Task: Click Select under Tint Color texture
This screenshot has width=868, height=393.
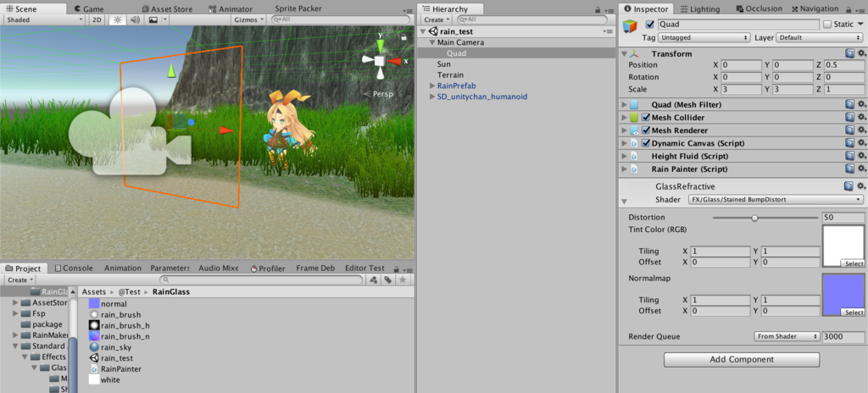Action: point(853,263)
